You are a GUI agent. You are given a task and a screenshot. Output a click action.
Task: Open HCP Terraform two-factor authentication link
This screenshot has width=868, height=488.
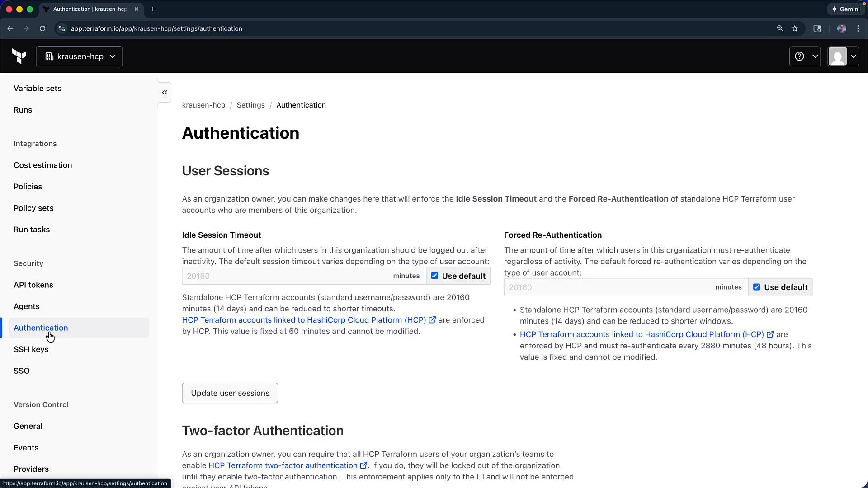click(288, 465)
